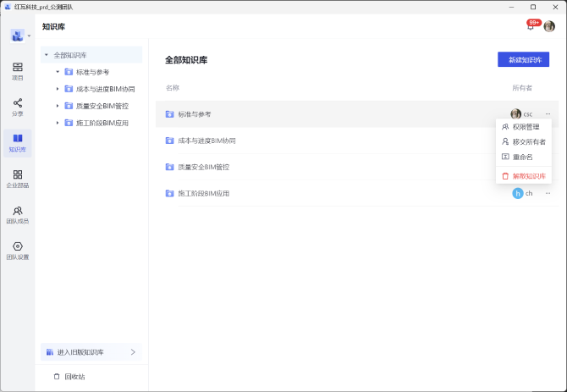Viewport: 567px width, 392px height.
Task: Open the 项目 section in sidebar
Action: tap(17, 70)
